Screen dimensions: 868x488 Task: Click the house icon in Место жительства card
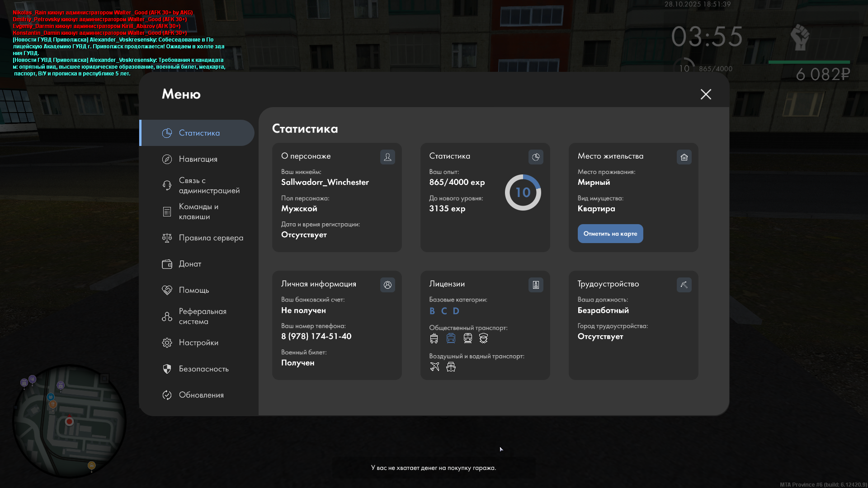(x=684, y=157)
